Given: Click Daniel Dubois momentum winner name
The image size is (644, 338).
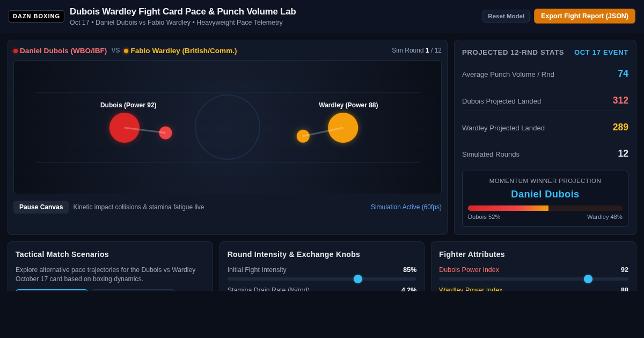Looking at the screenshot, I should click(545, 194).
